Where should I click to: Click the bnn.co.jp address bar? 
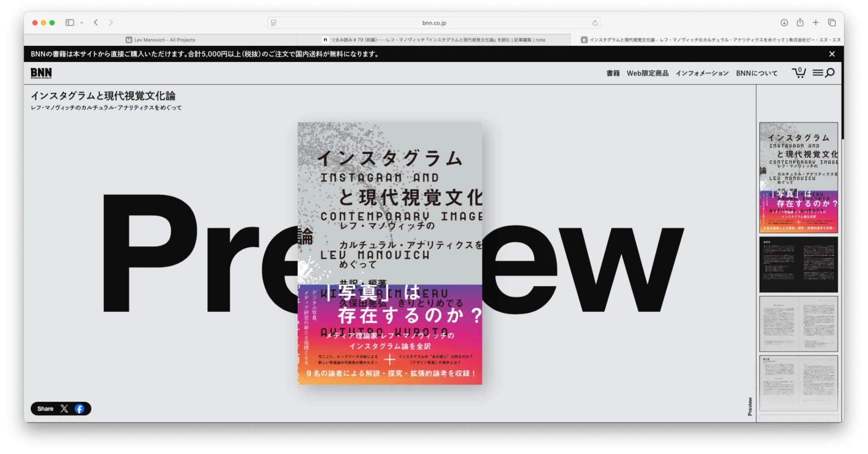(x=434, y=23)
